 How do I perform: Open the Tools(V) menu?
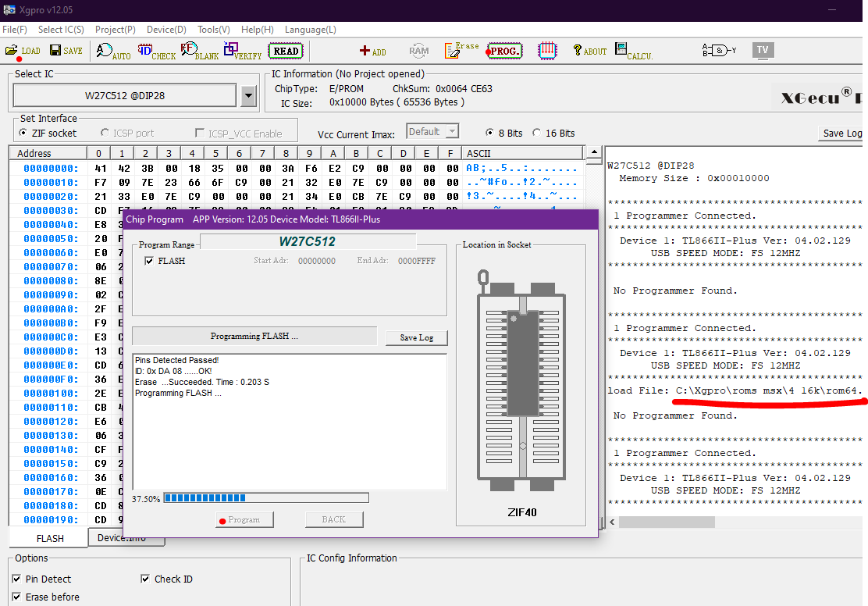tap(213, 30)
